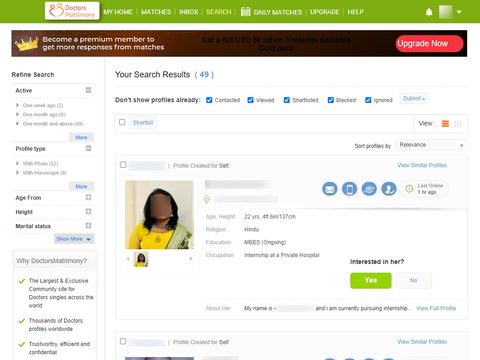Click the small profile photo thumbnail

click(x=141, y=259)
